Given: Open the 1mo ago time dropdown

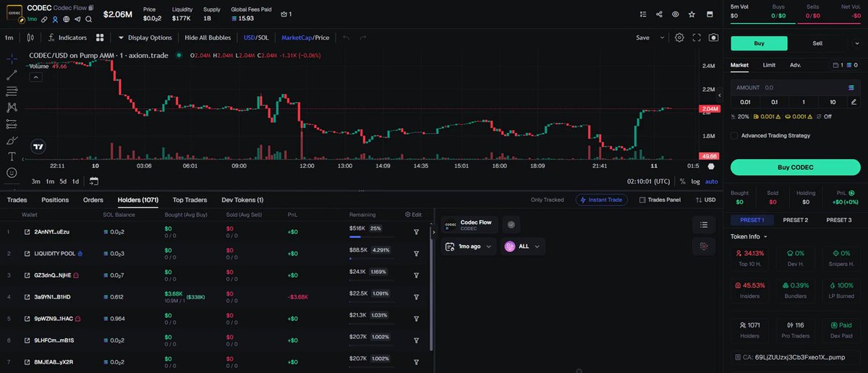Looking at the screenshot, I should click(469, 246).
